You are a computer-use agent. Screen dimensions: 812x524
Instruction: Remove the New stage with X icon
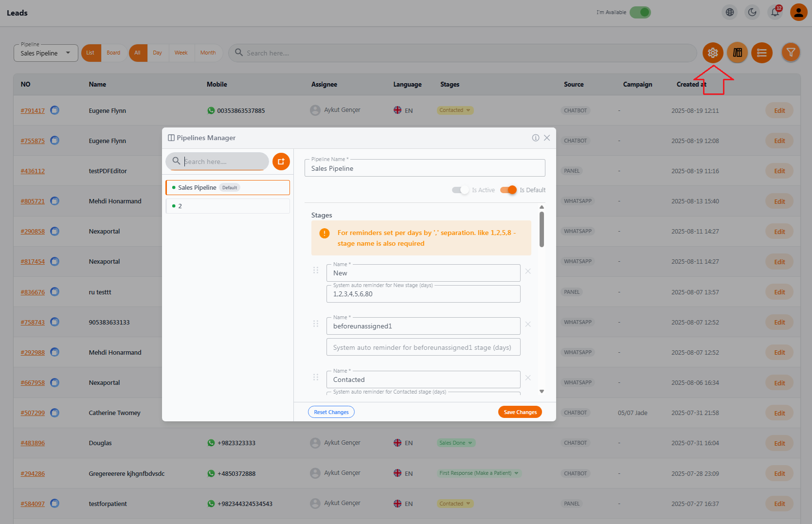click(x=528, y=271)
